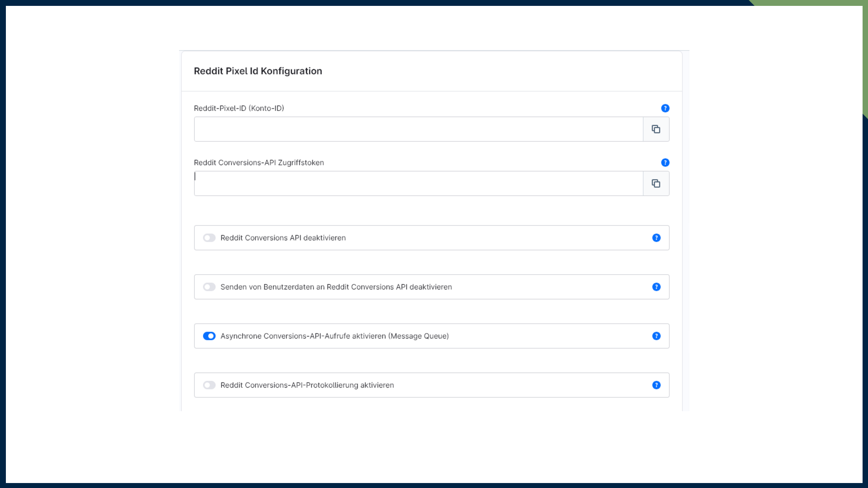Click the 'Reddit Conversions API deaktivieren' label text
The height and width of the screenshot is (488, 868).
pyautogui.click(x=283, y=238)
